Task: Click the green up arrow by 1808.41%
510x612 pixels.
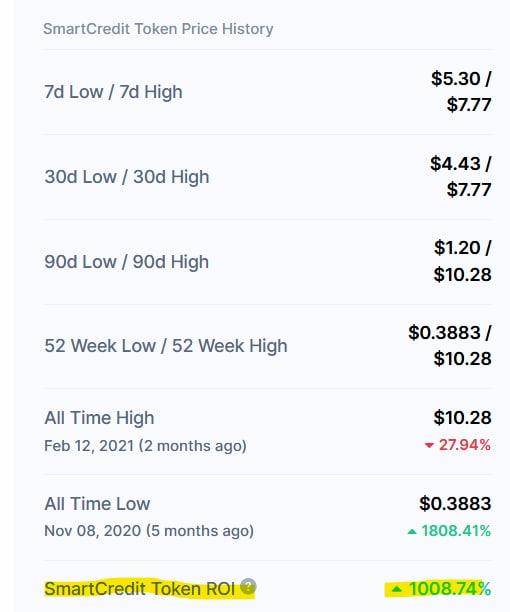Action: pyautogui.click(x=412, y=531)
